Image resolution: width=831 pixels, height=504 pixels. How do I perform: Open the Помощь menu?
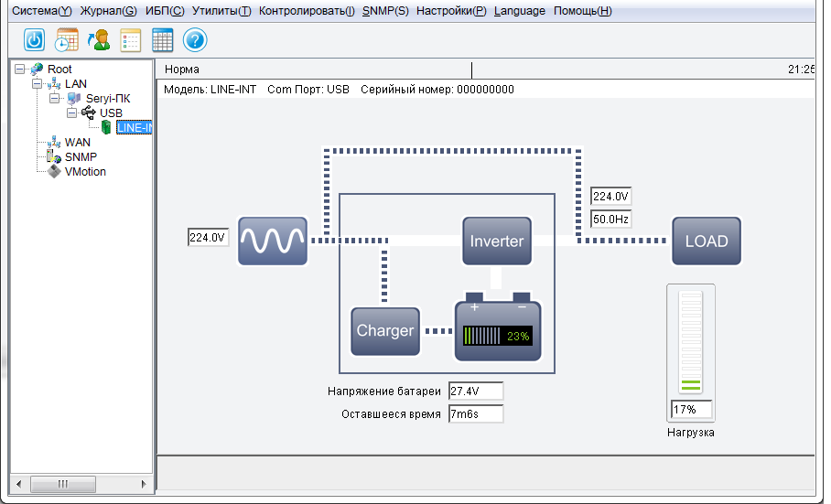click(582, 11)
